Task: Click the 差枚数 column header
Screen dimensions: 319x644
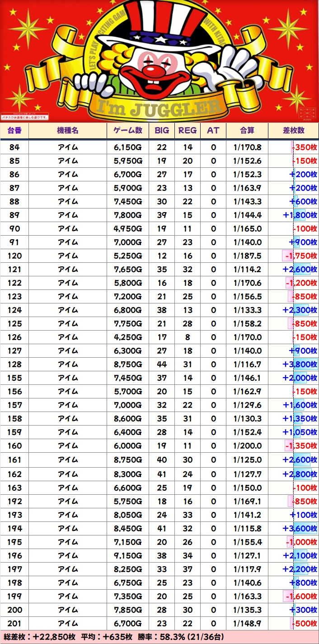Action: coord(294,130)
